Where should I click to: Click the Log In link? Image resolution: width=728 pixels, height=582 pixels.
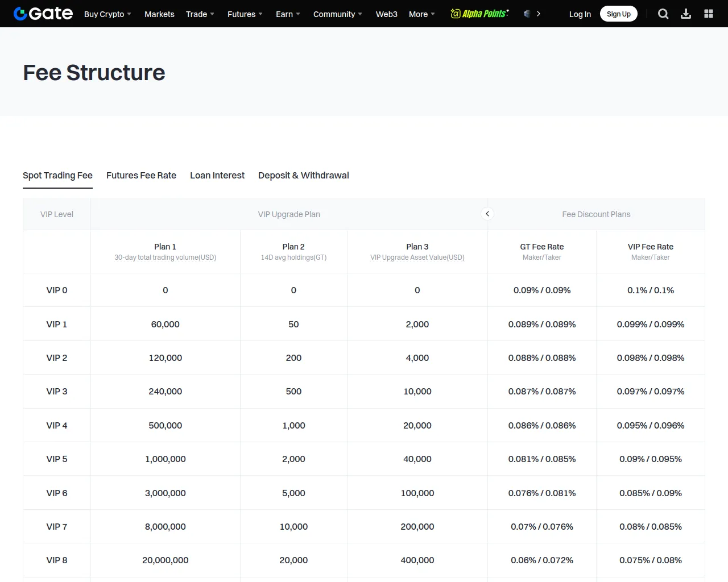pyautogui.click(x=580, y=14)
